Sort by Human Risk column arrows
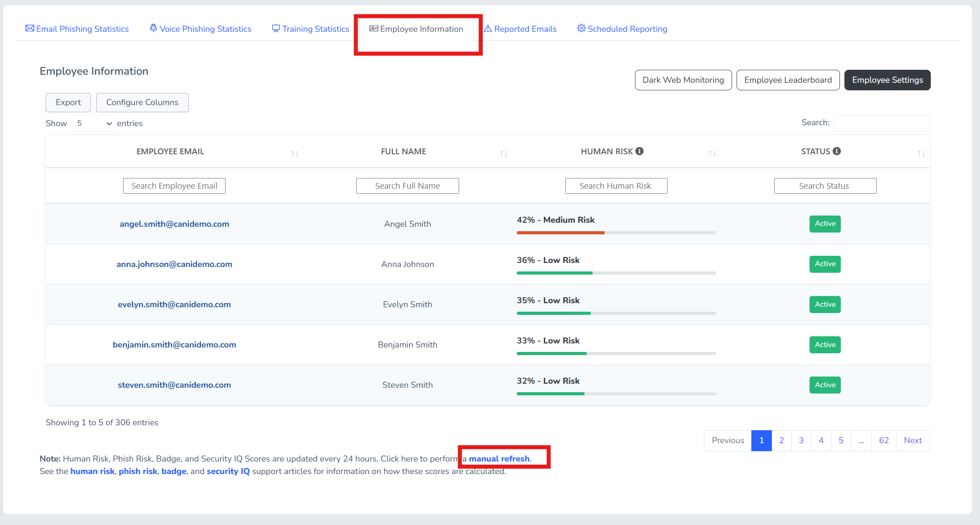 pos(712,153)
